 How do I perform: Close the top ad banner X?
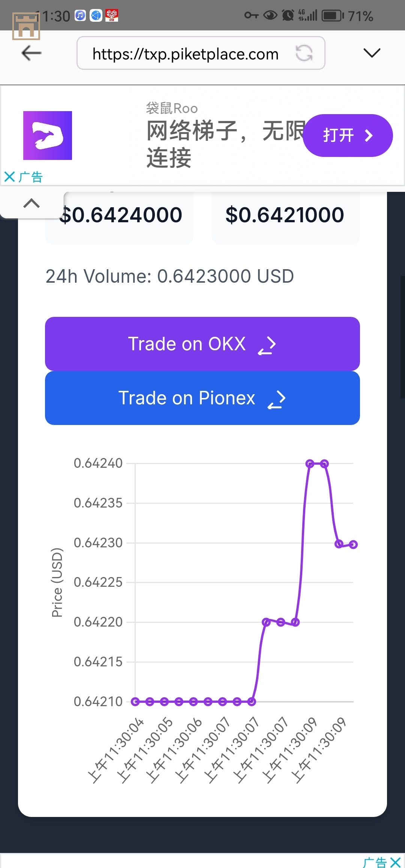click(x=9, y=177)
